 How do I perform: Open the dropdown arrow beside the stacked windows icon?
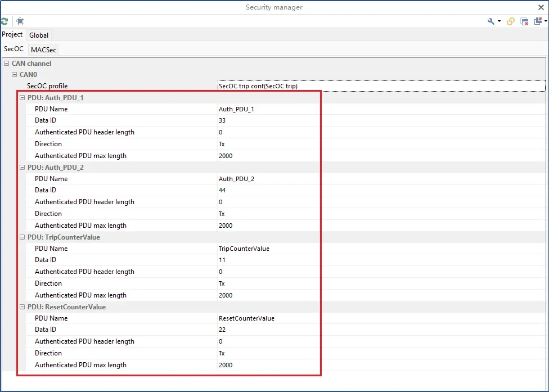pos(546,21)
